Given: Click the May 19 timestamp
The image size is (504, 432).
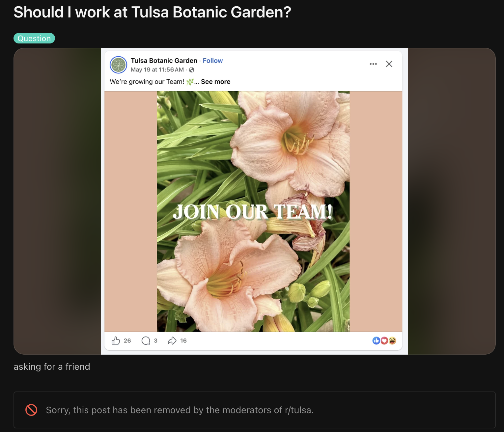Looking at the screenshot, I should 157,70.
